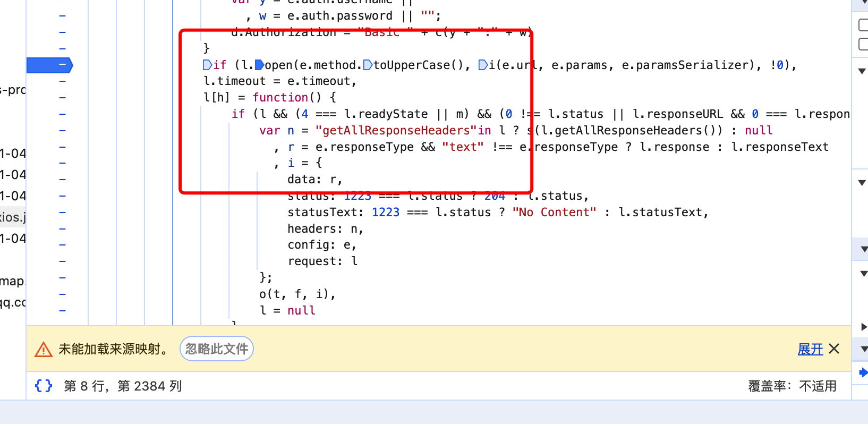Click the 'l.statusText' expression in the code
The image size is (868, 424).
click(660, 212)
